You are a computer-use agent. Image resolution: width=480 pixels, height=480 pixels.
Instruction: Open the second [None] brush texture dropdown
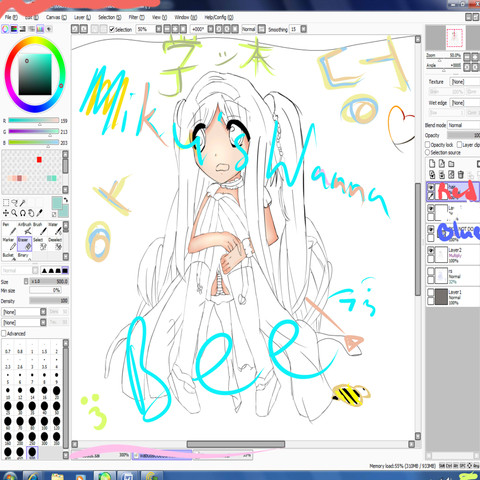click(24, 323)
